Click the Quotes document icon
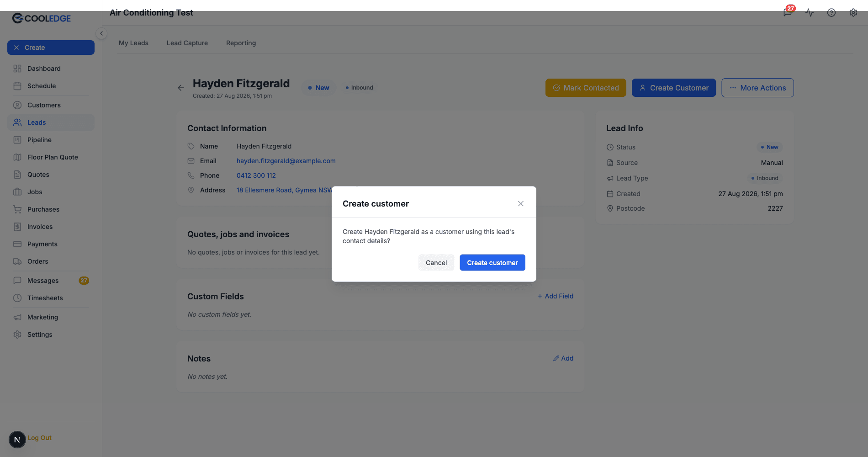Image resolution: width=868 pixels, height=457 pixels. click(17, 175)
